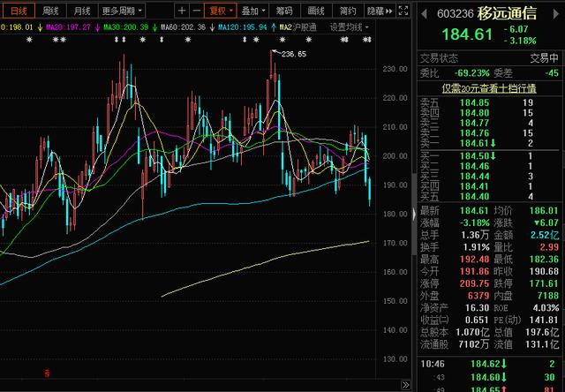Click the 涨停 value 209.75
This screenshot has width=565, height=392.
[475, 283]
